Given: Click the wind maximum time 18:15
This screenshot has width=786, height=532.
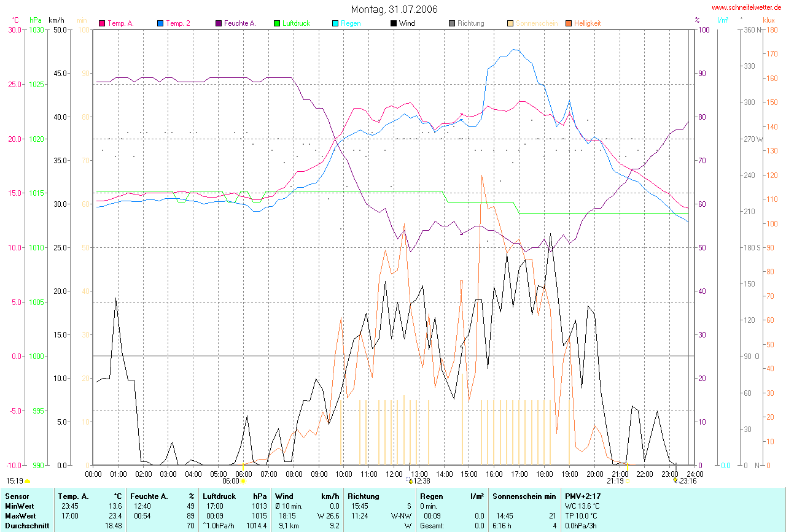Looking at the screenshot, I should tap(287, 516).
